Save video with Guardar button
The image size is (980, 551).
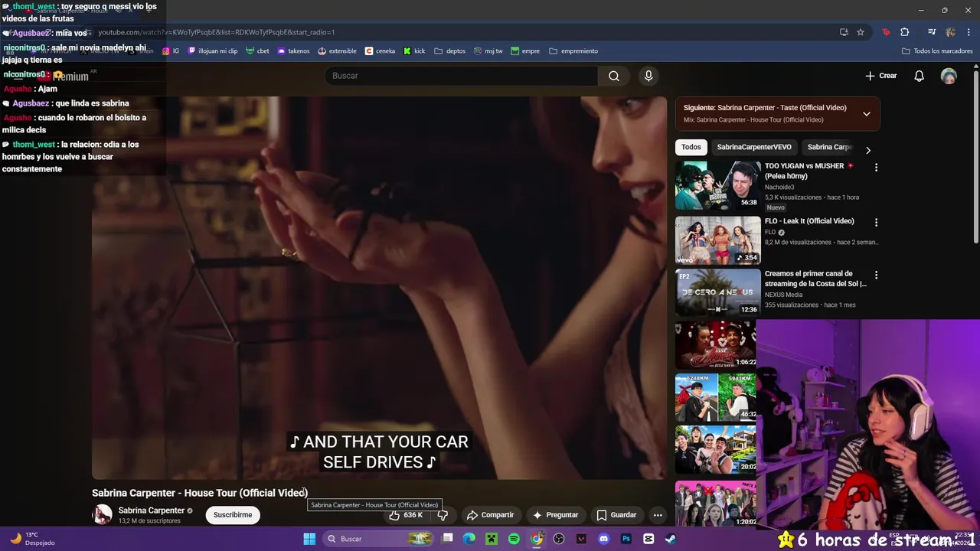[616, 515]
